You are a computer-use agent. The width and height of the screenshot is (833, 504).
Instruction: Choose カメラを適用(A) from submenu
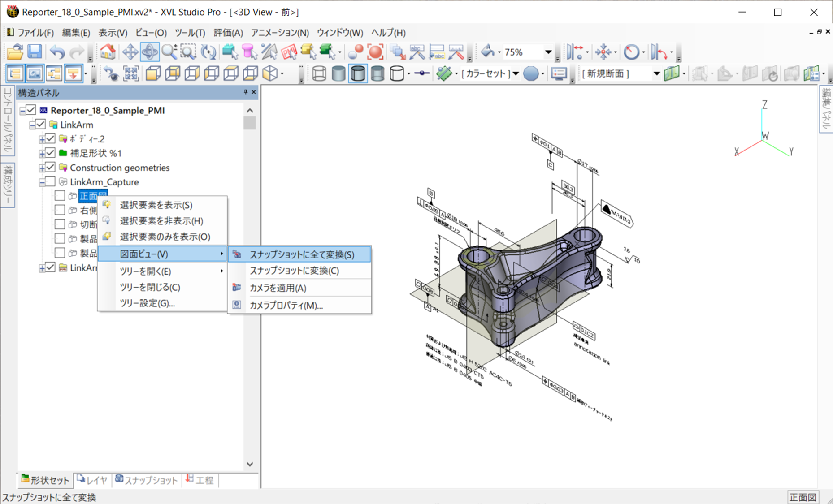pos(299,288)
